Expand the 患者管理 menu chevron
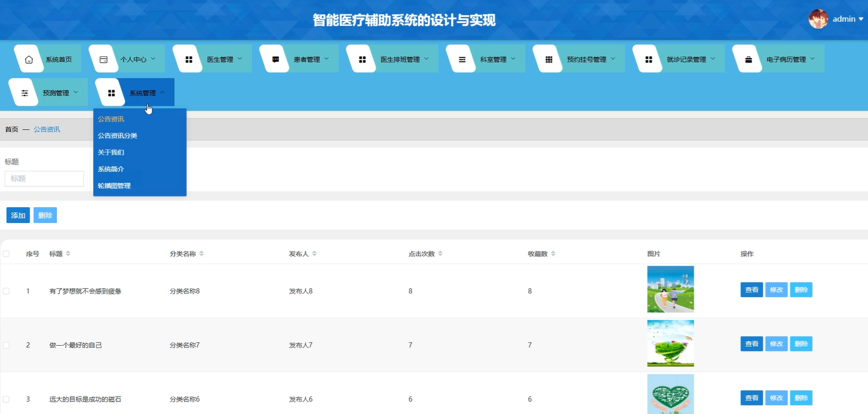Image resolution: width=868 pixels, height=414 pixels. coord(327,58)
